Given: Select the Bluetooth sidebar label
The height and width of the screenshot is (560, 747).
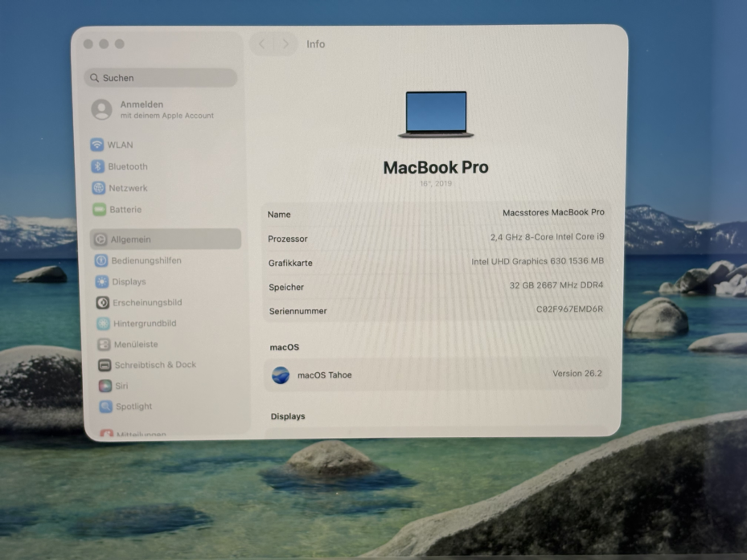Looking at the screenshot, I should tap(128, 166).
